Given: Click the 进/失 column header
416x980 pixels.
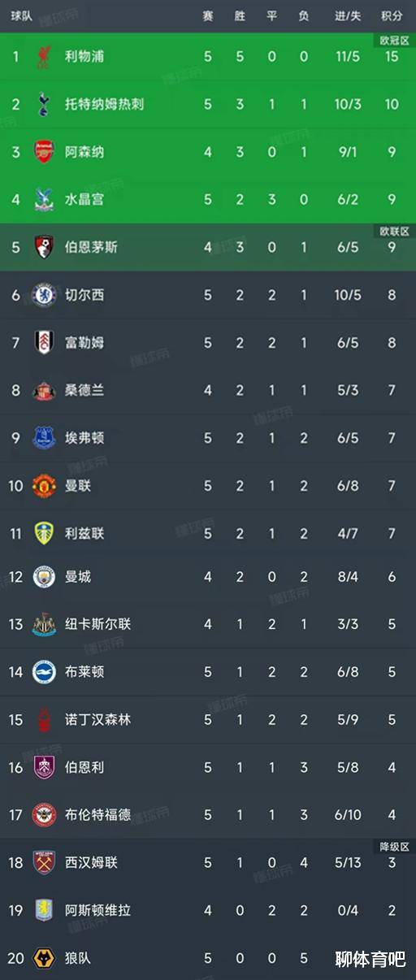Looking at the screenshot, I should click(348, 16).
